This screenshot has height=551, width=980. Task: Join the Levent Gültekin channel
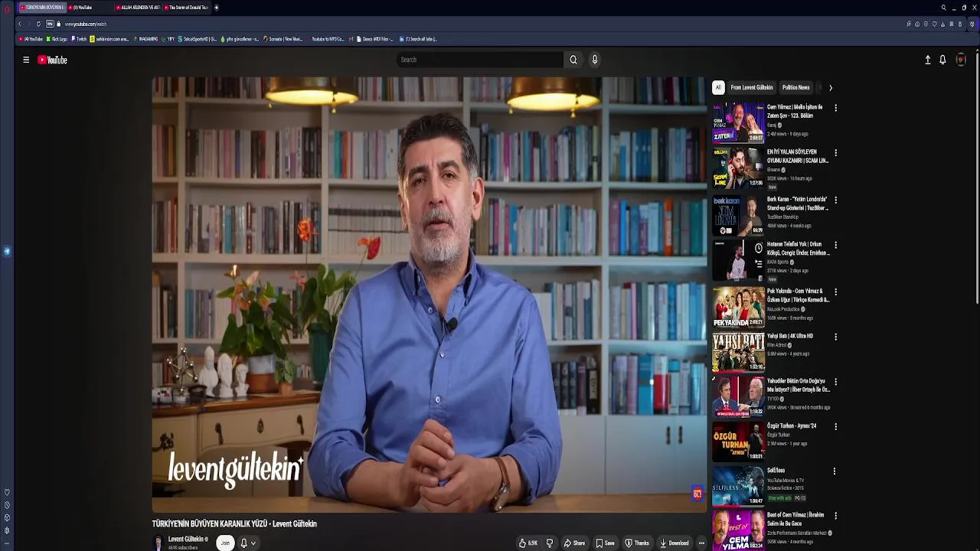click(225, 543)
